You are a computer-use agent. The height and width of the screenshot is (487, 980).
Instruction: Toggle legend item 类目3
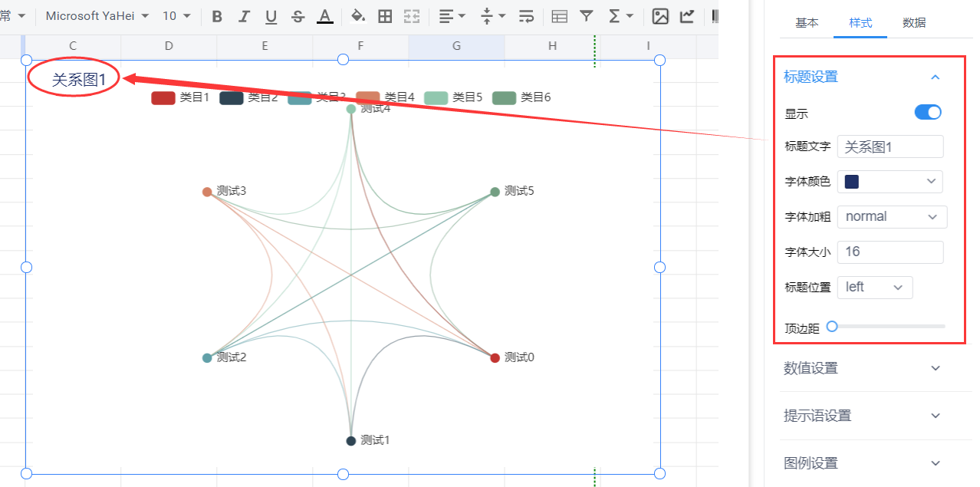[317, 97]
